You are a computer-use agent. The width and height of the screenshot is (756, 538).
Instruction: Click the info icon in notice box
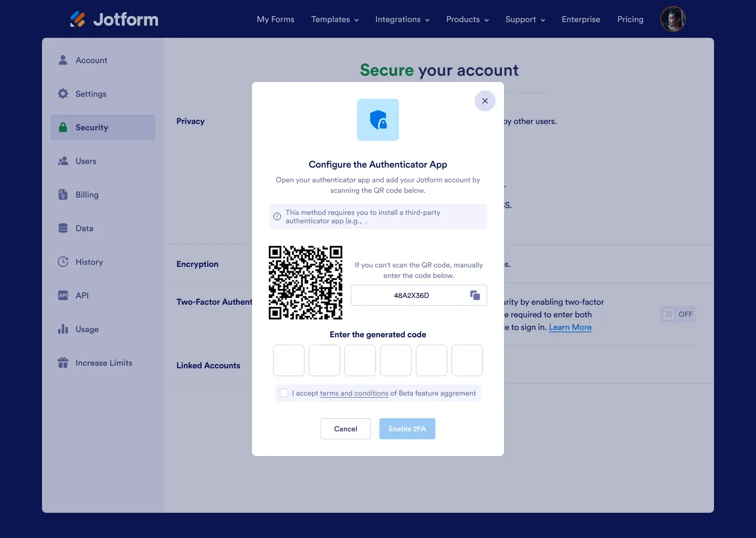(277, 216)
